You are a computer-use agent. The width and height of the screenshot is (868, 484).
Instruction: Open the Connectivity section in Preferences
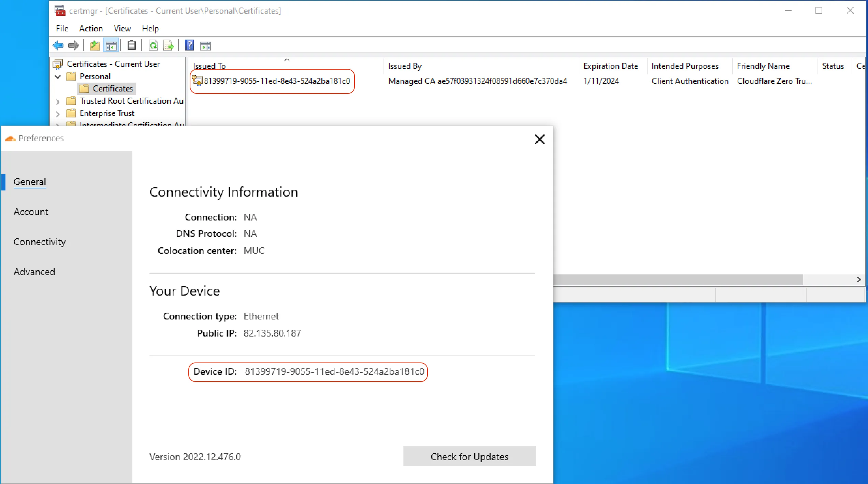pos(40,242)
